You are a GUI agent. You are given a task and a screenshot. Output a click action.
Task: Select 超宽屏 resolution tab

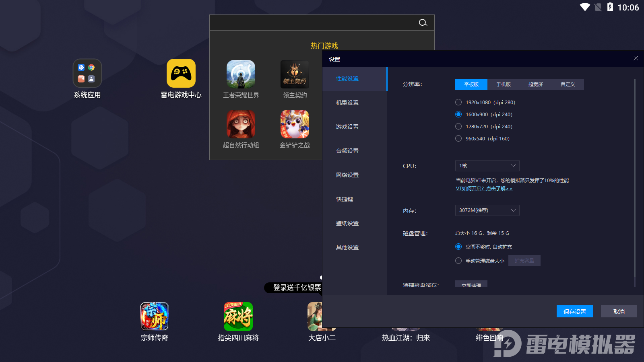(x=536, y=84)
